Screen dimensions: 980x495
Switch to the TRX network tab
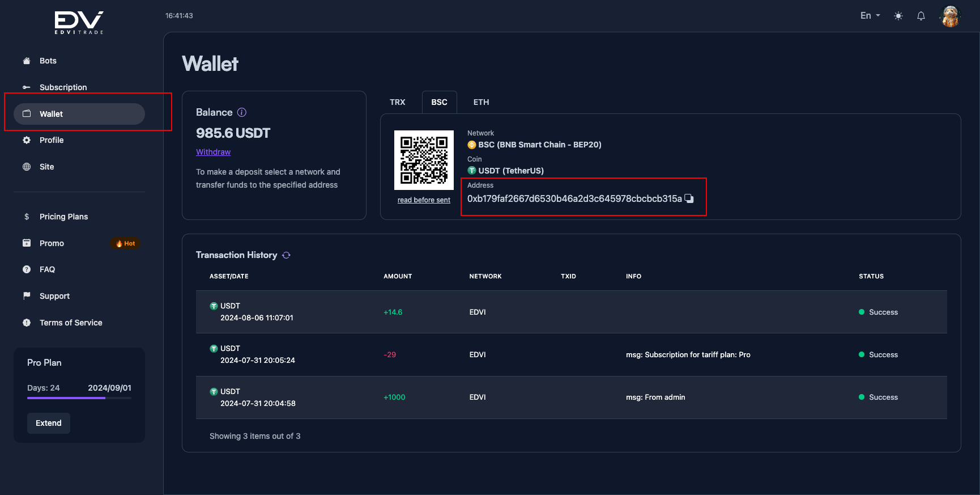click(x=398, y=102)
